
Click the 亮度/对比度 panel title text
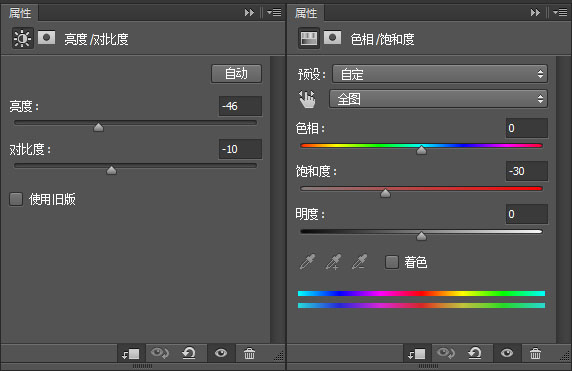tap(96, 39)
